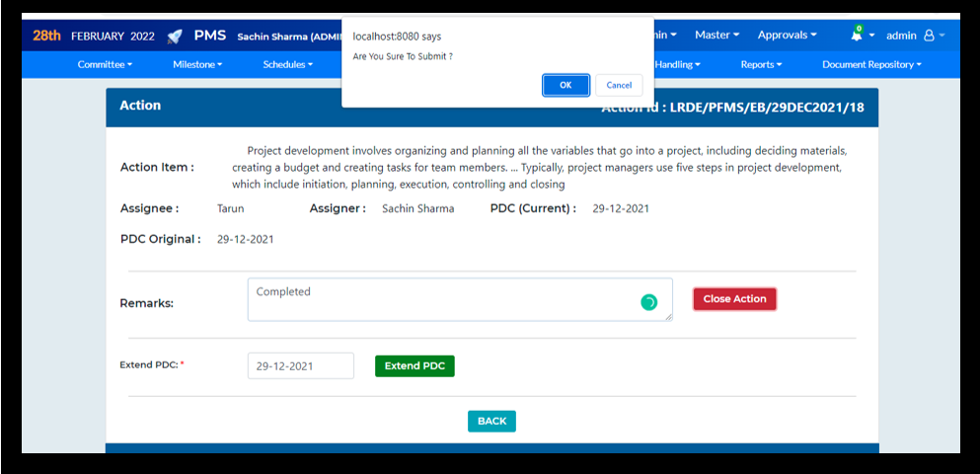The height and width of the screenshot is (474, 980).
Task: Open the notifications bell icon
Action: point(857,36)
